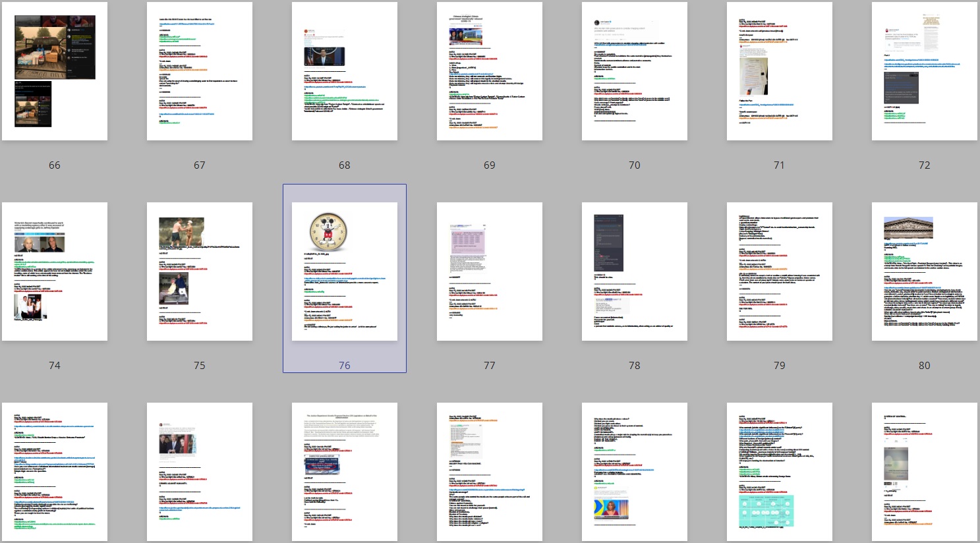Screen dimensions: 980x543
Task: Click page 76 thumbnail with Mickey clock
Action: 345,271
